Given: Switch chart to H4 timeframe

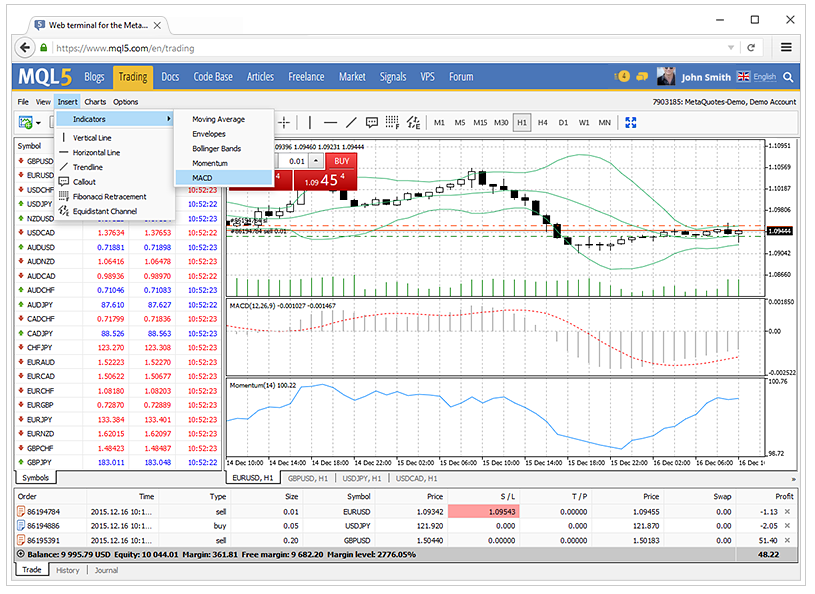Looking at the screenshot, I should click(x=543, y=123).
